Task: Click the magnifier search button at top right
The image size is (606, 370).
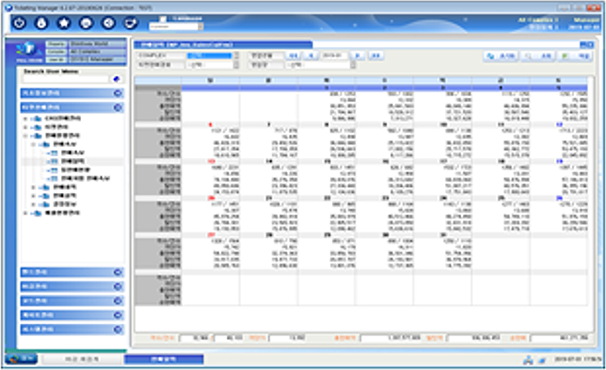Action: click(x=539, y=56)
